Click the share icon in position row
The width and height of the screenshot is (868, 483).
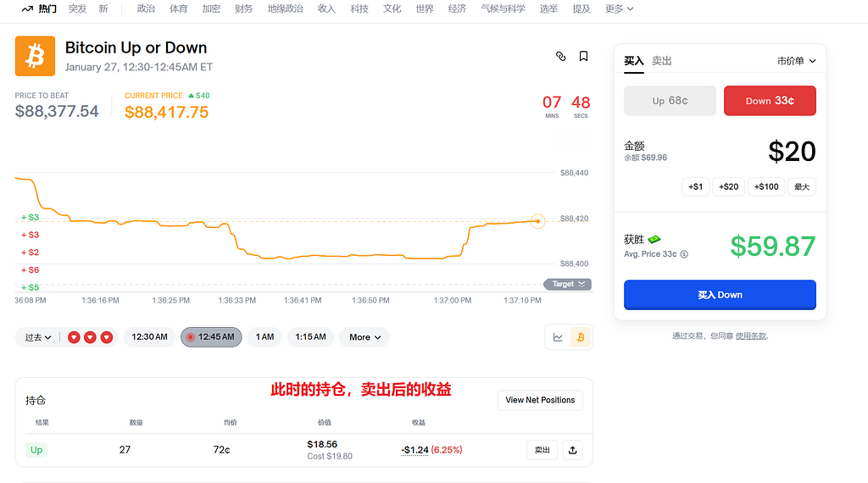click(x=572, y=450)
